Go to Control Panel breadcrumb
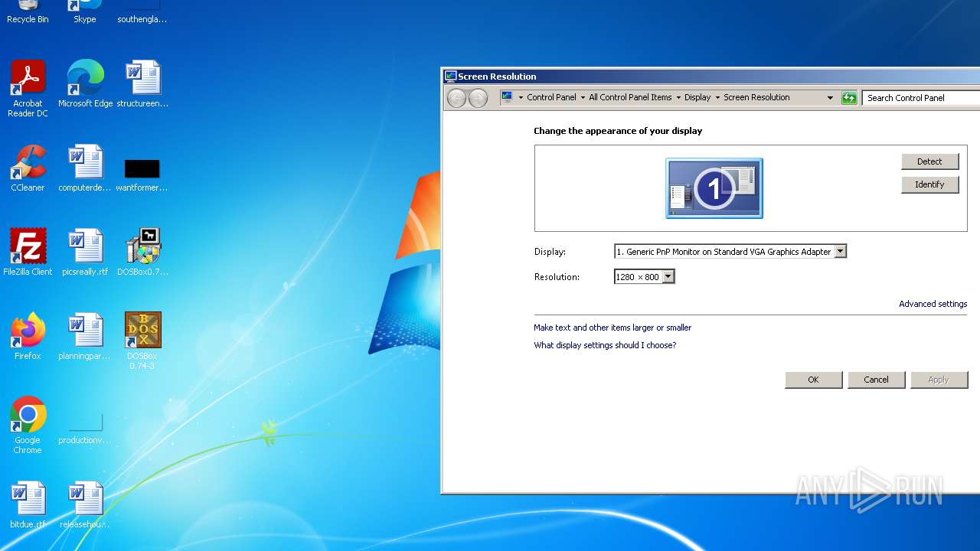The width and height of the screenshot is (980, 551). (551, 97)
